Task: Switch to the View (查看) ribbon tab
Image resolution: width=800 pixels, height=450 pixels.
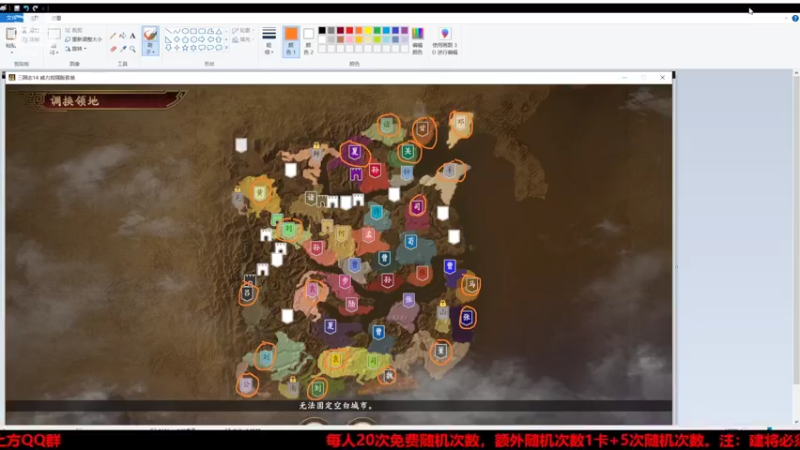Action: [56, 18]
